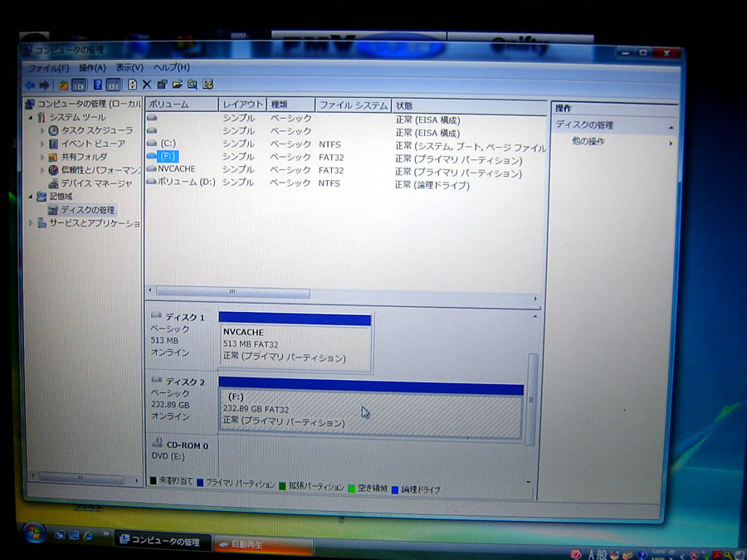Open the Windows Start orb

coord(34,533)
